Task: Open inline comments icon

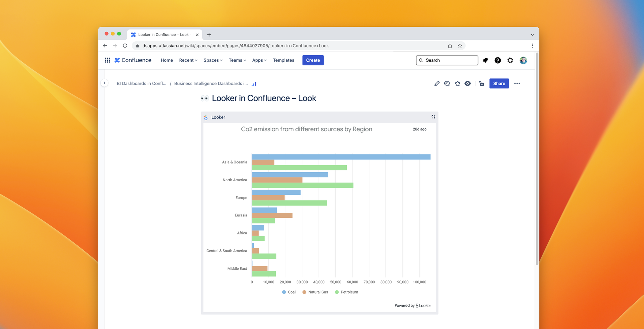Action: 447,84
